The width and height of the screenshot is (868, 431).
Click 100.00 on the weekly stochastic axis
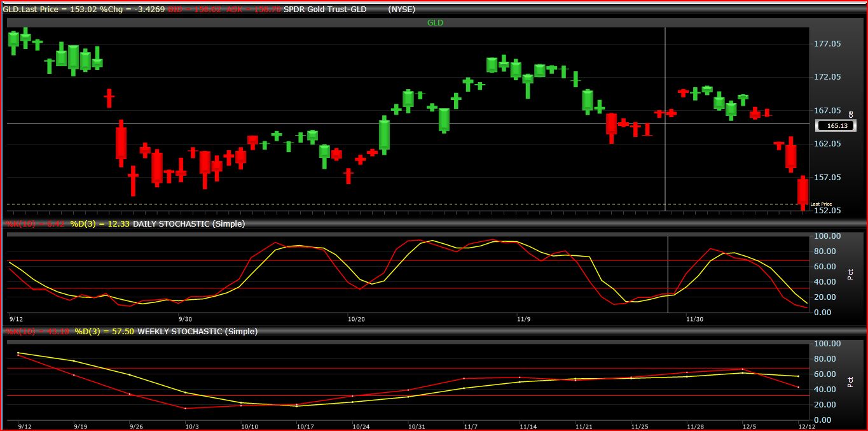pyautogui.click(x=826, y=343)
